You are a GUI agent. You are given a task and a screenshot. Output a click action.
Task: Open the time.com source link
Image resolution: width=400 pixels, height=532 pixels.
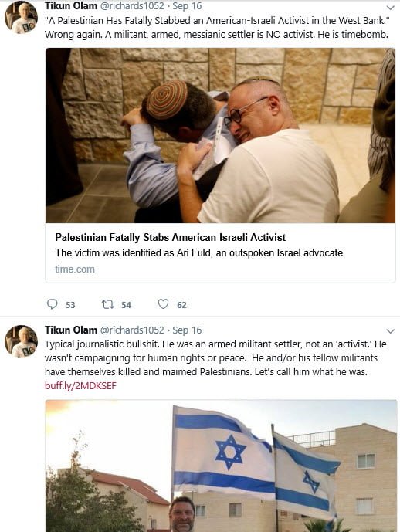coord(75,269)
